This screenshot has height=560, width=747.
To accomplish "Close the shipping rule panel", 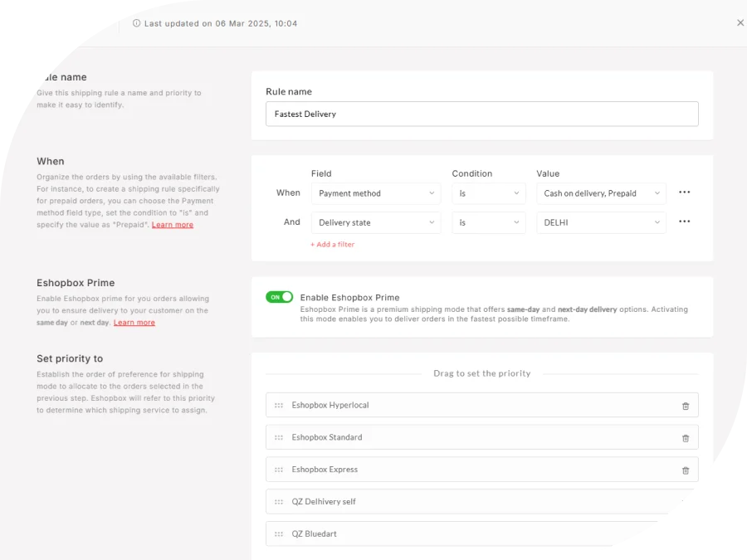I will [x=740, y=22].
